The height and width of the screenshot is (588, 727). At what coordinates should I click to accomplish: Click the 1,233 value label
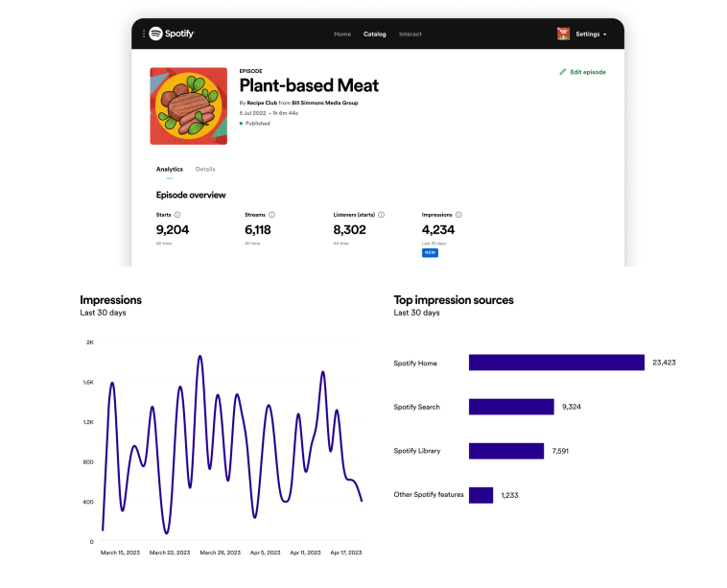click(509, 495)
